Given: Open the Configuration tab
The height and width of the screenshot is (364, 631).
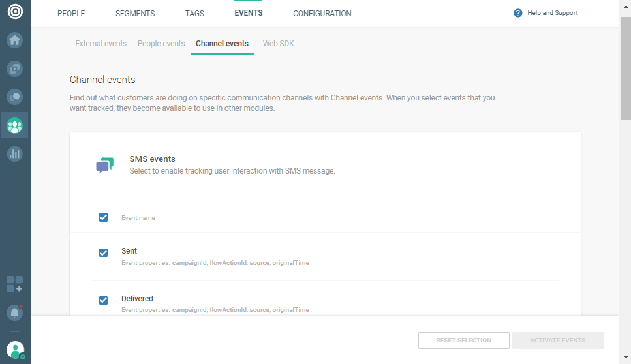Looking at the screenshot, I should click(322, 14).
